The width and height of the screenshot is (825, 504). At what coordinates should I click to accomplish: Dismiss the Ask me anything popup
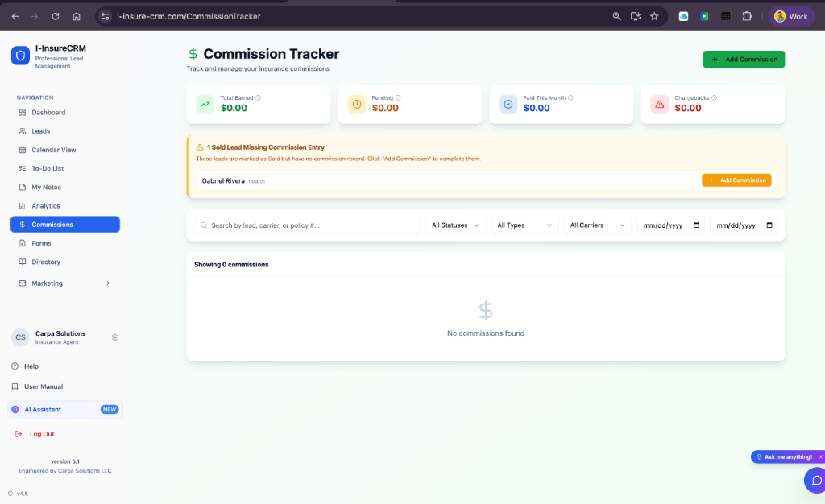tap(820, 456)
